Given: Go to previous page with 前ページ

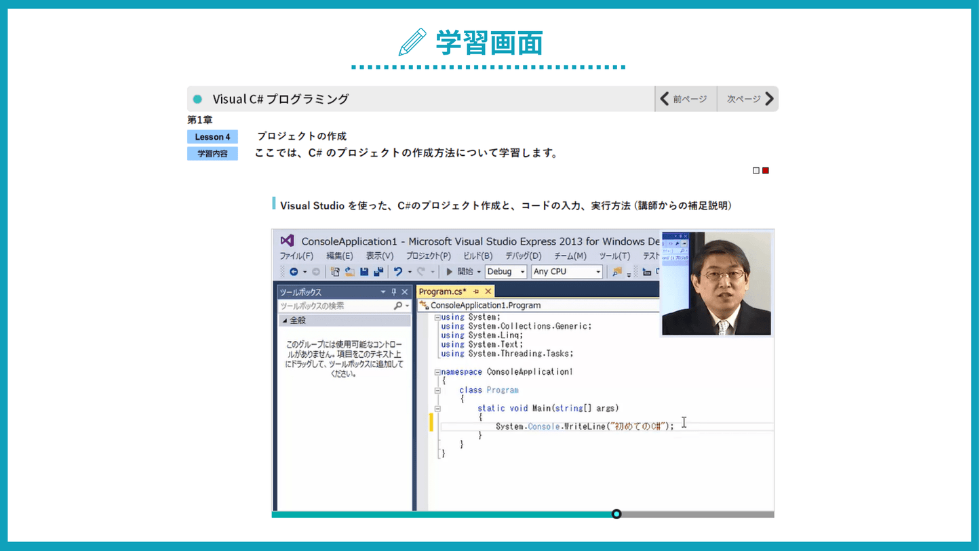Looking at the screenshot, I should coord(685,99).
